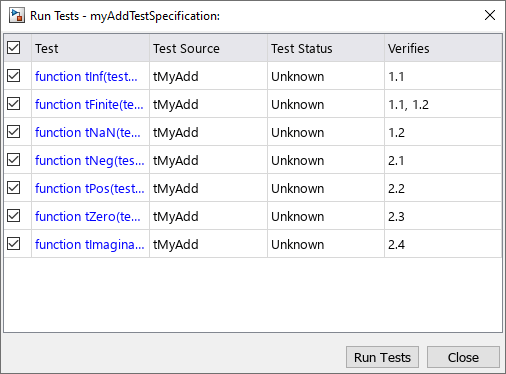This screenshot has height=374, width=506.
Task: Open the function tNaN test link
Action: (88, 133)
